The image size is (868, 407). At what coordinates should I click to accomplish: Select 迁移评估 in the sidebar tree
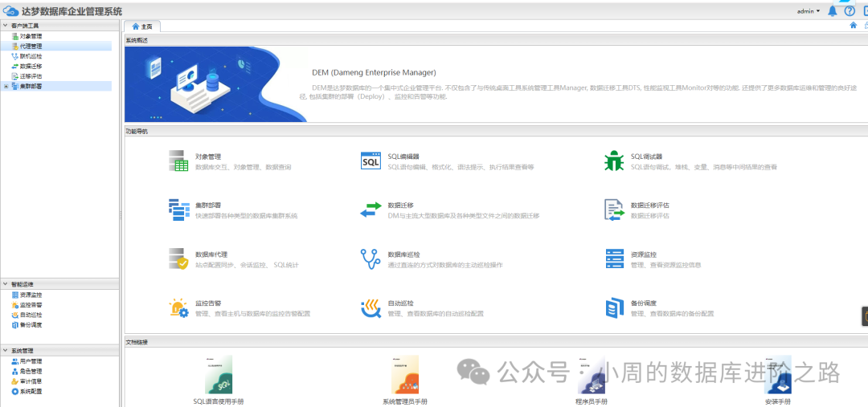tap(31, 76)
